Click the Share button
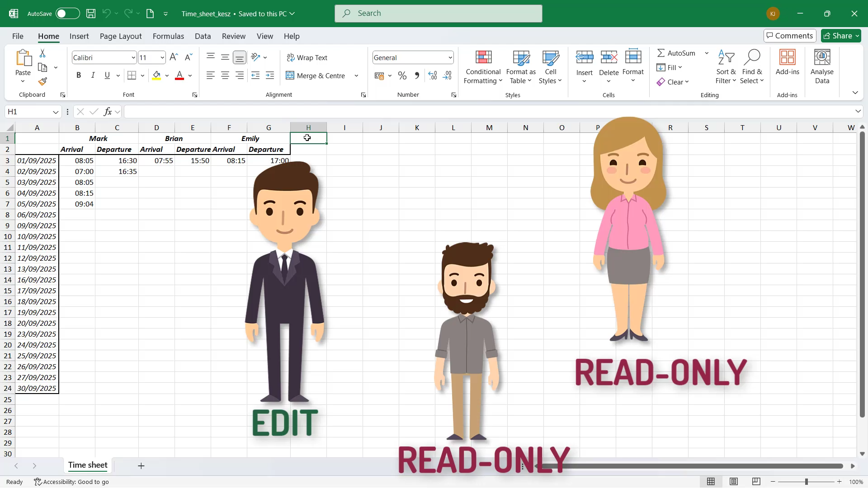 pyautogui.click(x=841, y=36)
